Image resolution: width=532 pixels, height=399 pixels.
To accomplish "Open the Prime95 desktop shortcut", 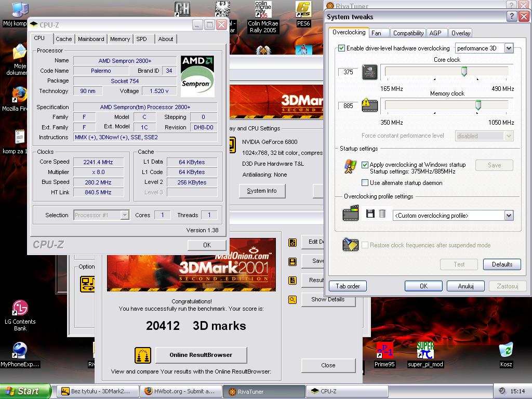I will coord(384,355).
